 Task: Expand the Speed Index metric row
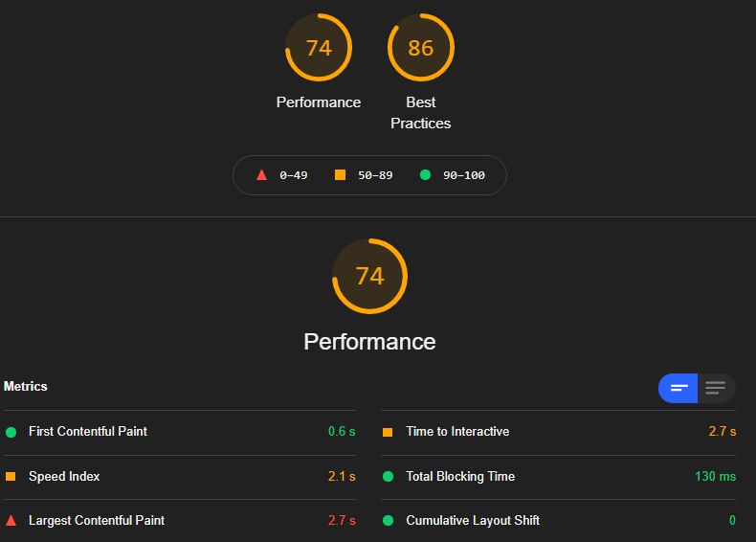click(180, 476)
